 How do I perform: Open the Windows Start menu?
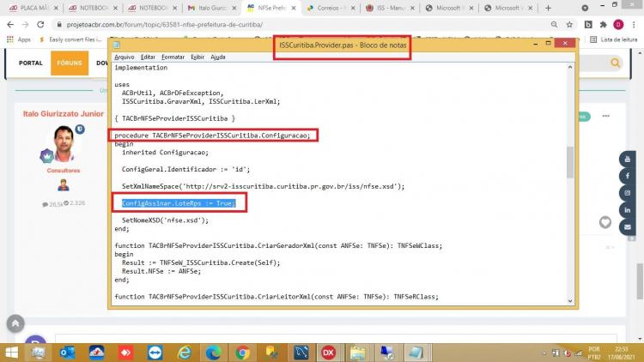[x=11, y=353]
